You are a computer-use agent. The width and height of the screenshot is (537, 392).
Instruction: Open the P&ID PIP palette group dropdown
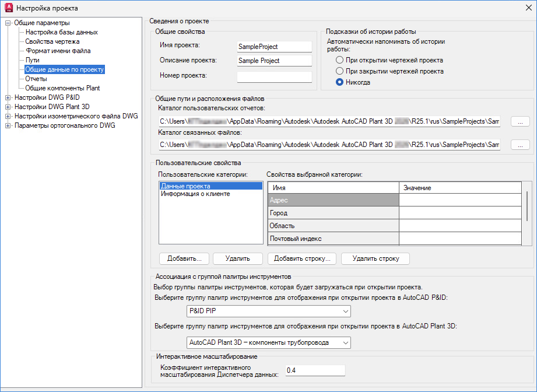click(x=269, y=311)
